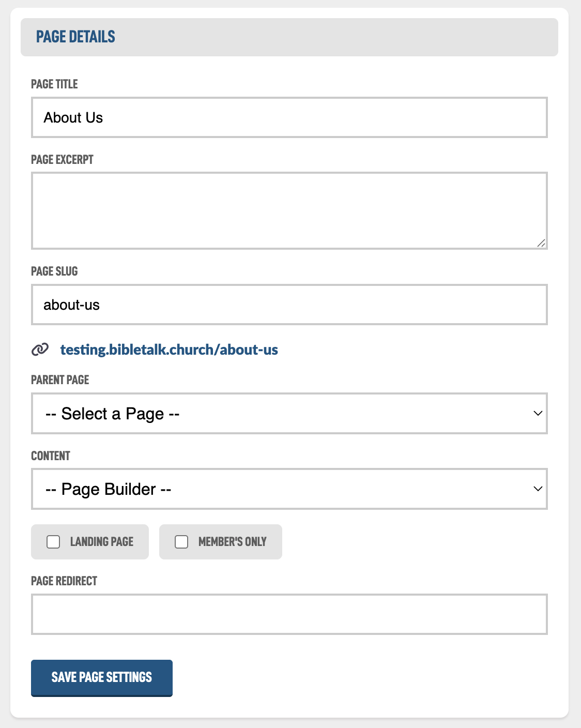Click the empty Page Redirect input
This screenshot has height=728, width=581.
click(289, 614)
